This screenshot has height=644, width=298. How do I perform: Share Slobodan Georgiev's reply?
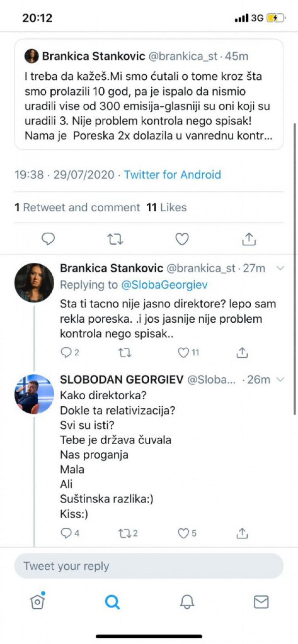pos(242,533)
